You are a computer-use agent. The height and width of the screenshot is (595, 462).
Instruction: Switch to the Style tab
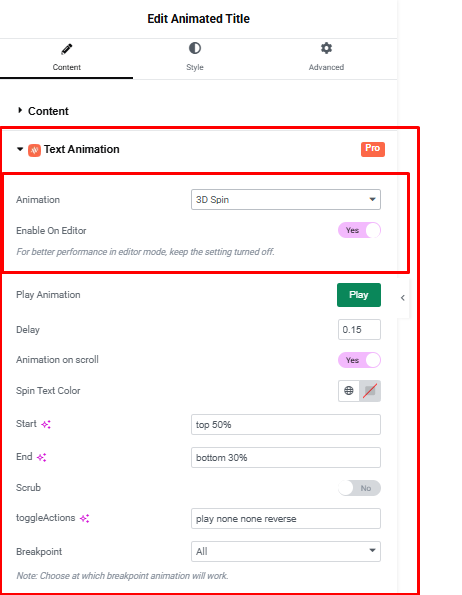pyautogui.click(x=195, y=57)
